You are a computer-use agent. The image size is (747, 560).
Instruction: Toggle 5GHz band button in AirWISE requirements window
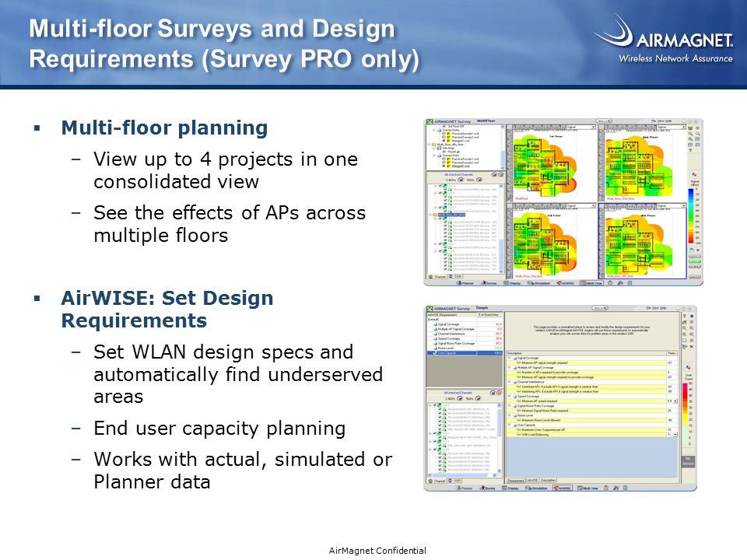click(479, 398)
